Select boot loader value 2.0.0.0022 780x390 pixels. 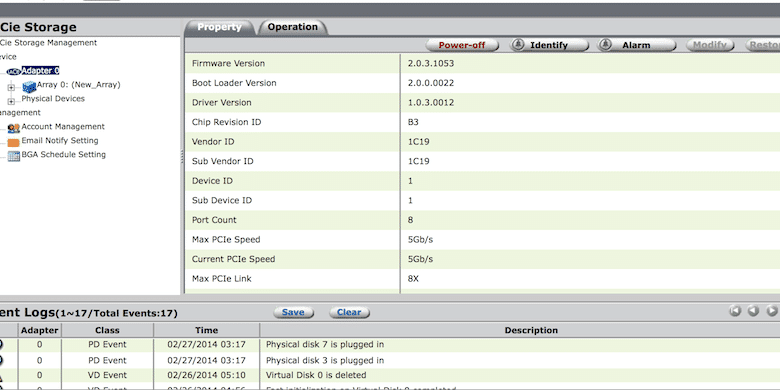(431, 83)
